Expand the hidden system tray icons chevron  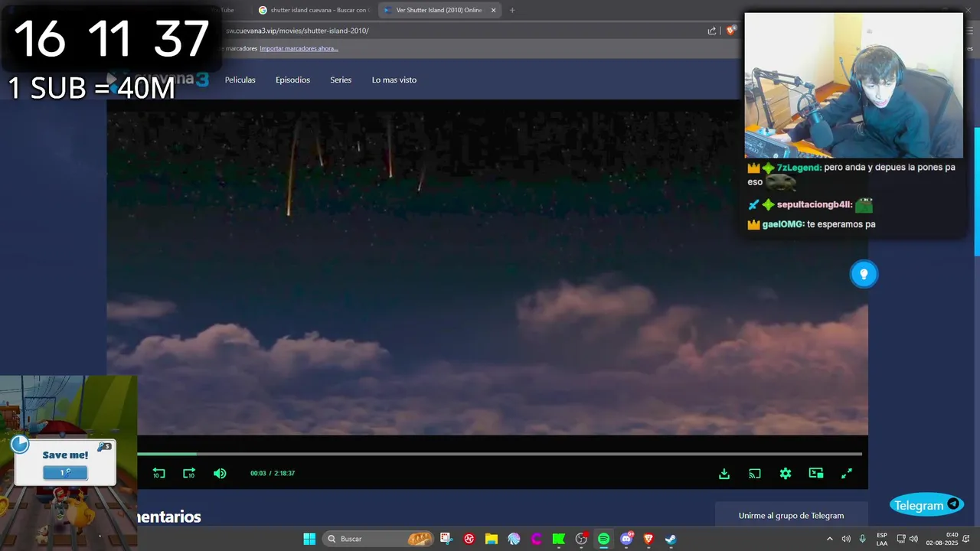[x=829, y=539]
